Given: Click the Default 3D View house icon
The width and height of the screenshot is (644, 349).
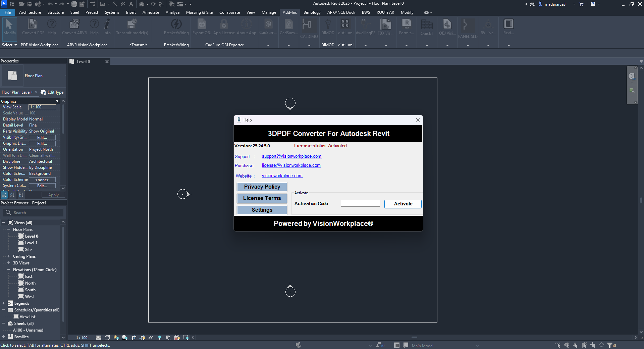Looking at the screenshot, I should coord(142,4).
